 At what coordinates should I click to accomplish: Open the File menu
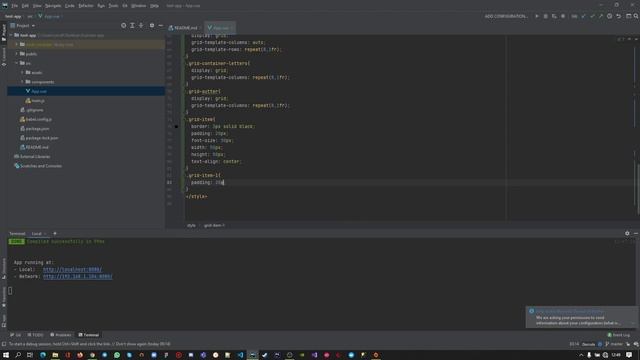pos(15,6)
